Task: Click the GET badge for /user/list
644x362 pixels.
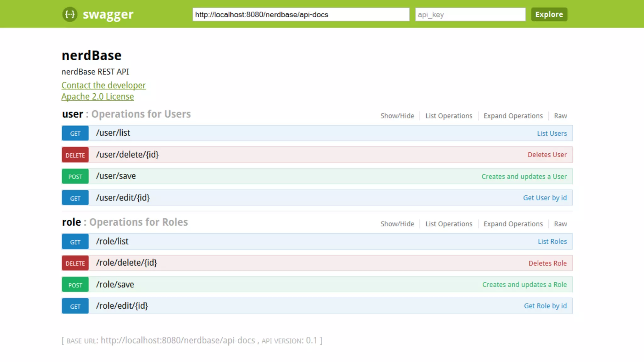Action: [x=75, y=133]
